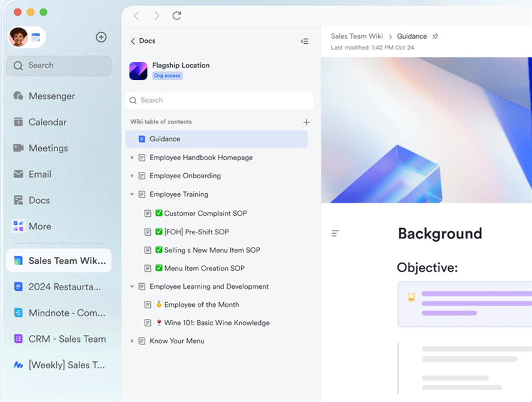Click the plus icon beside the avatar

click(101, 37)
